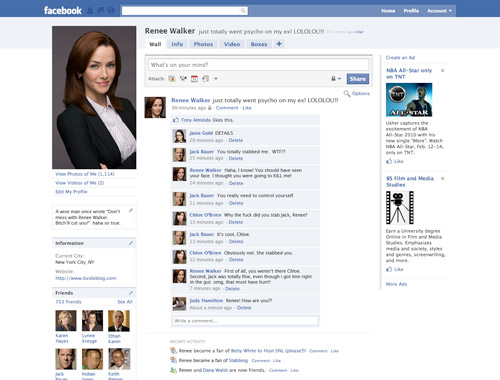Click View Videos of Me link
The image size is (500, 380).
click(80, 183)
